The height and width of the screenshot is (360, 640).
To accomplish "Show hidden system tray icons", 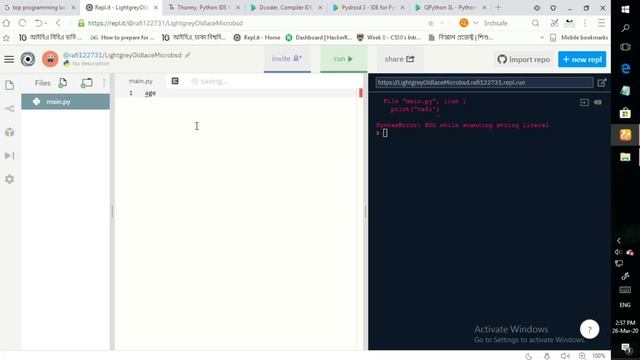I will pyautogui.click(x=619, y=241).
